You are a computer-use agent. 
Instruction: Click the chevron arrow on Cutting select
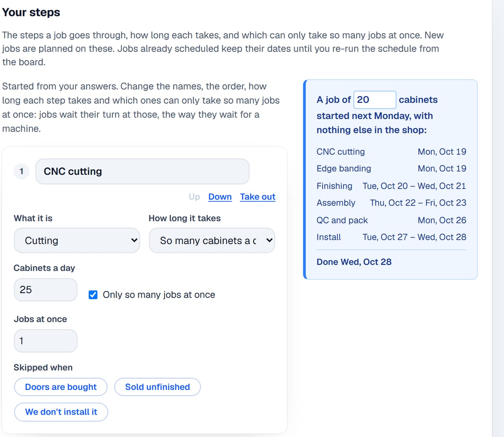coord(134,240)
